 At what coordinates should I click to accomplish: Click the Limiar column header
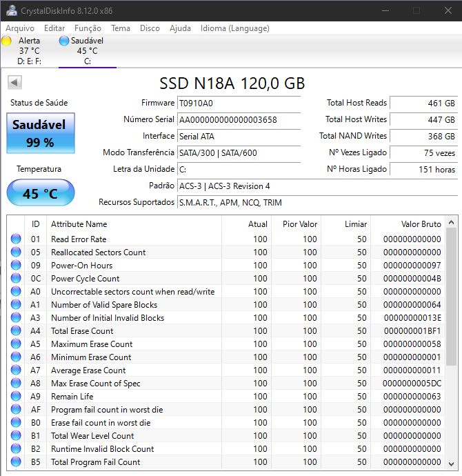point(346,224)
